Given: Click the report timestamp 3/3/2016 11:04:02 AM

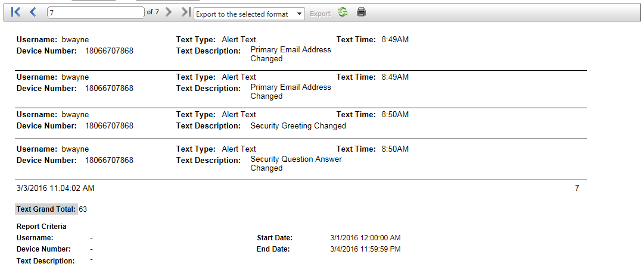Looking at the screenshot, I should click(55, 189).
